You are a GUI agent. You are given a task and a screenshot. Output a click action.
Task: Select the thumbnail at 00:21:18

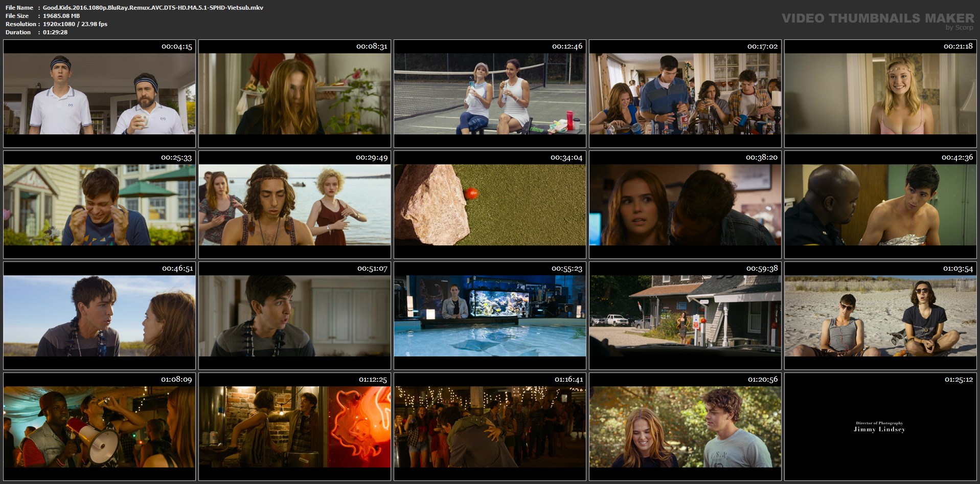[880, 94]
